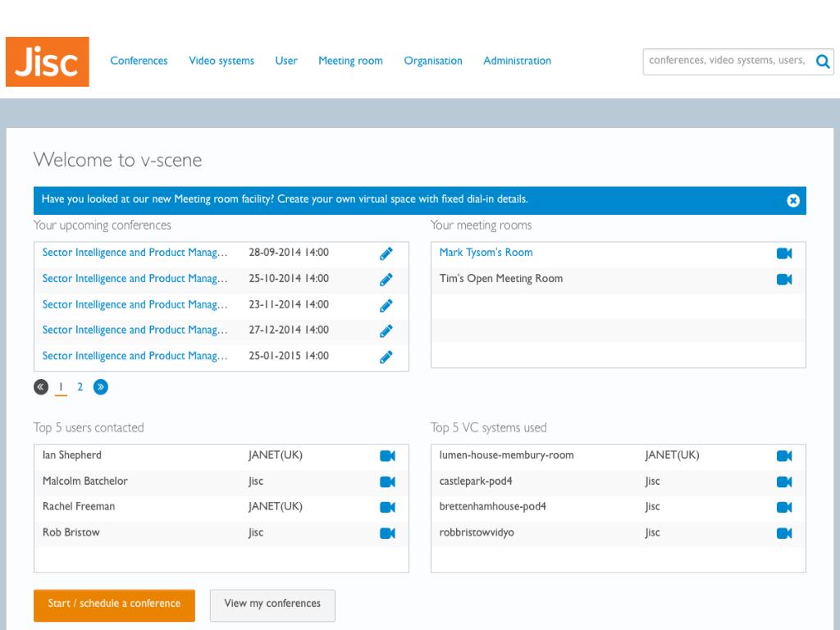840x630 pixels.
Task: Go to next page of upcoming conferences
Action: [101, 387]
